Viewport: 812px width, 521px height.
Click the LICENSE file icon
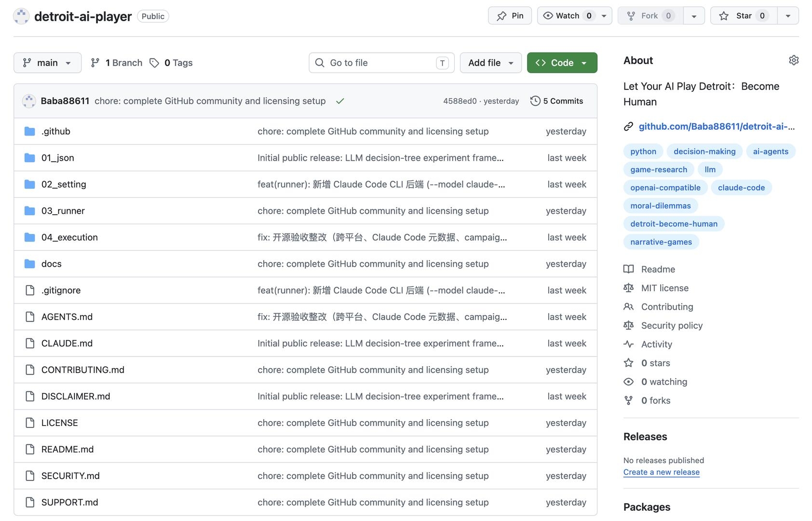click(x=30, y=423)
